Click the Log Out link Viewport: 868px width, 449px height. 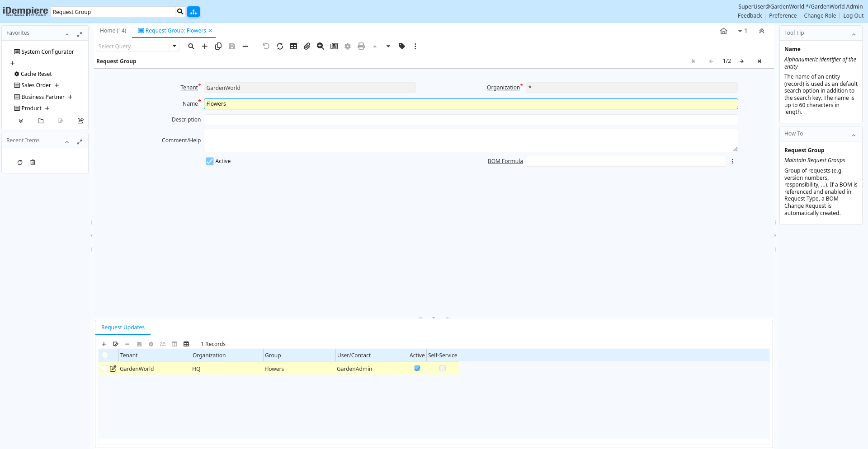pyautogui.click(x=853, y=16)
